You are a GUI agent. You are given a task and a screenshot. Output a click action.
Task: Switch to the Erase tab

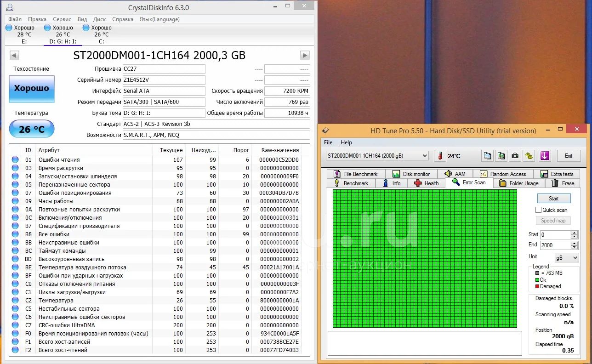tap(562, 183)
